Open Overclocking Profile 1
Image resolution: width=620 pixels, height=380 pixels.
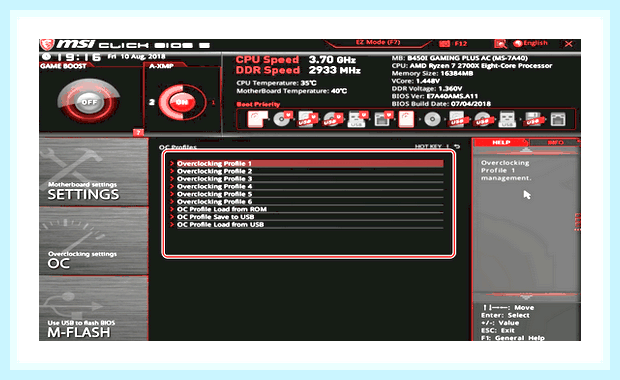click(306, 163)
